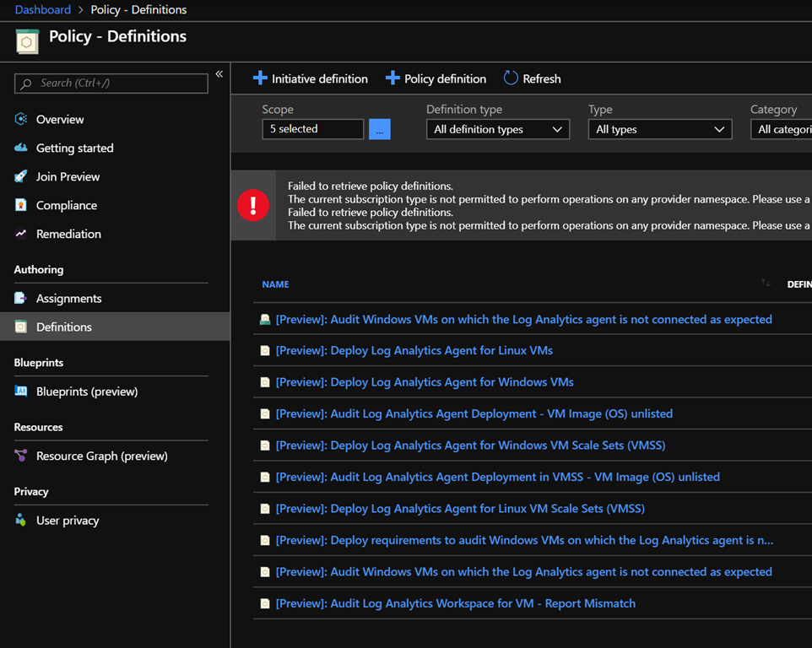Collapse the sidebar with the double chevron
The height and width of the screenshot is (648, 812).
point(219,74)
